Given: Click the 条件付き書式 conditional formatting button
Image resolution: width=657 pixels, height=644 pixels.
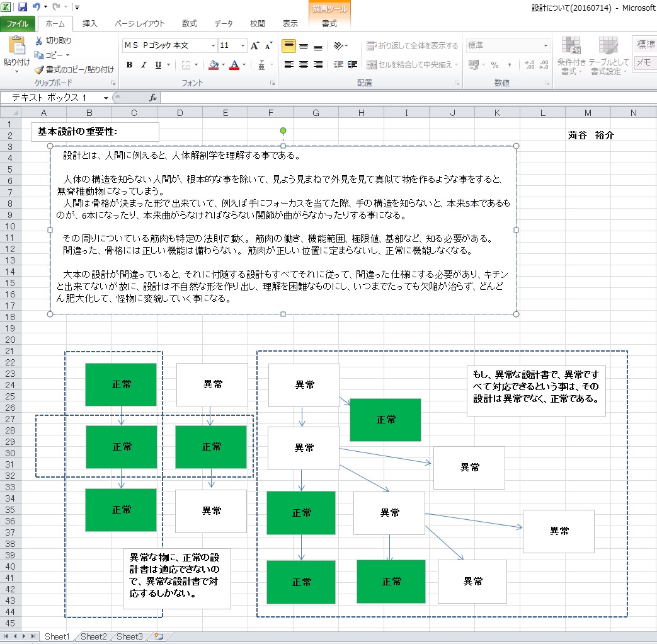Looking at the screenshot, I should (x=571, y=55).
